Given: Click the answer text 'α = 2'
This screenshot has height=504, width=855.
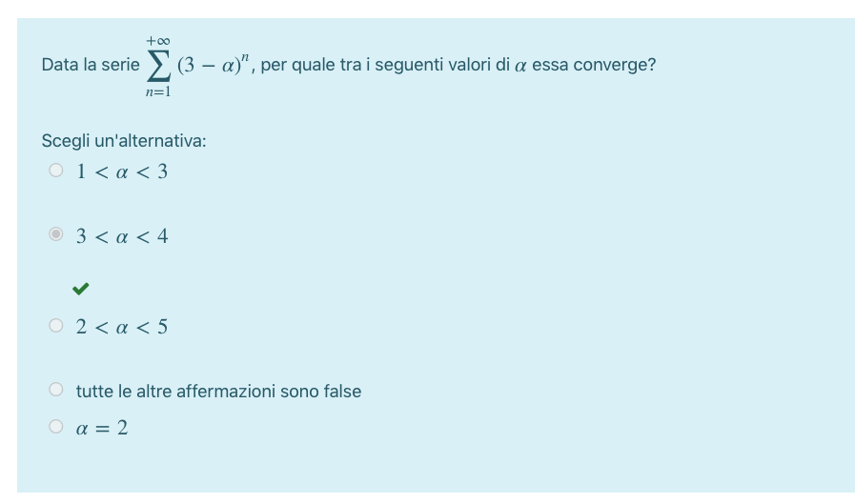Looking at the screenshot, I should coord(102,428).
